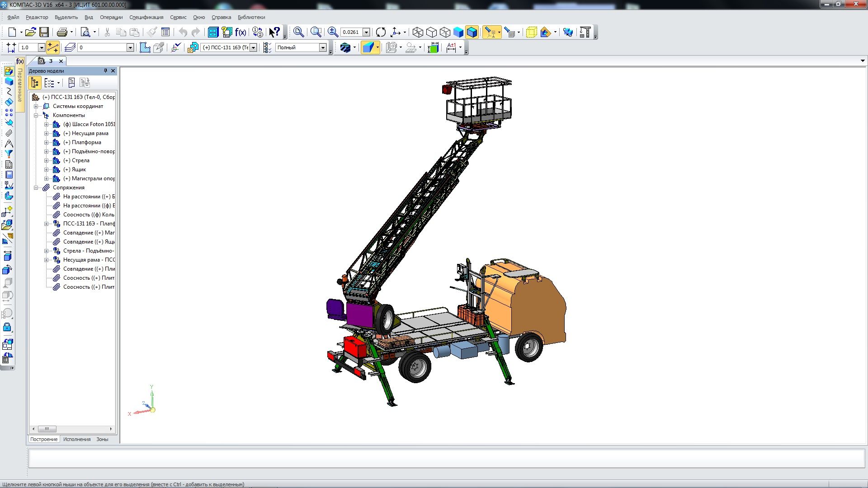Switch to the Исполнения tab

77,439
